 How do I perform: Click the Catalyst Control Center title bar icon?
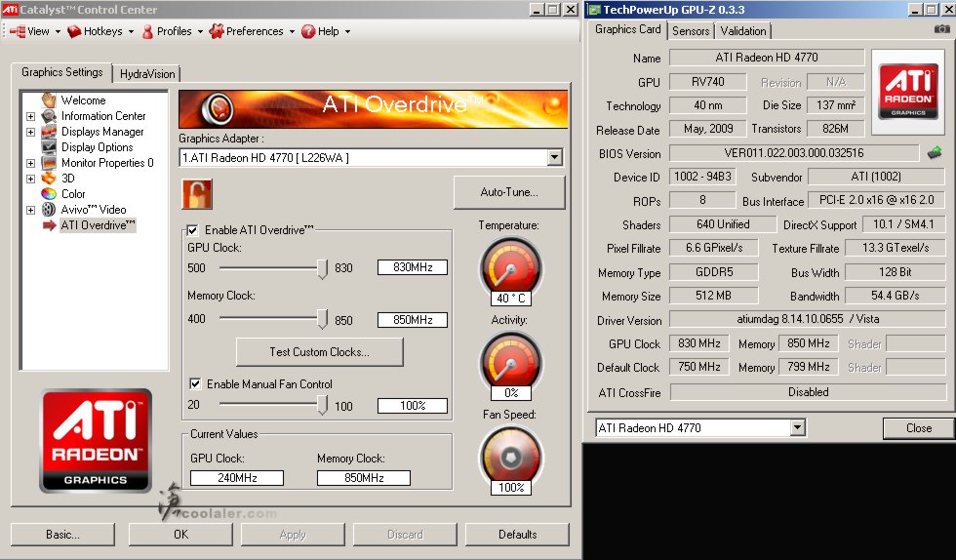point(10,10)
